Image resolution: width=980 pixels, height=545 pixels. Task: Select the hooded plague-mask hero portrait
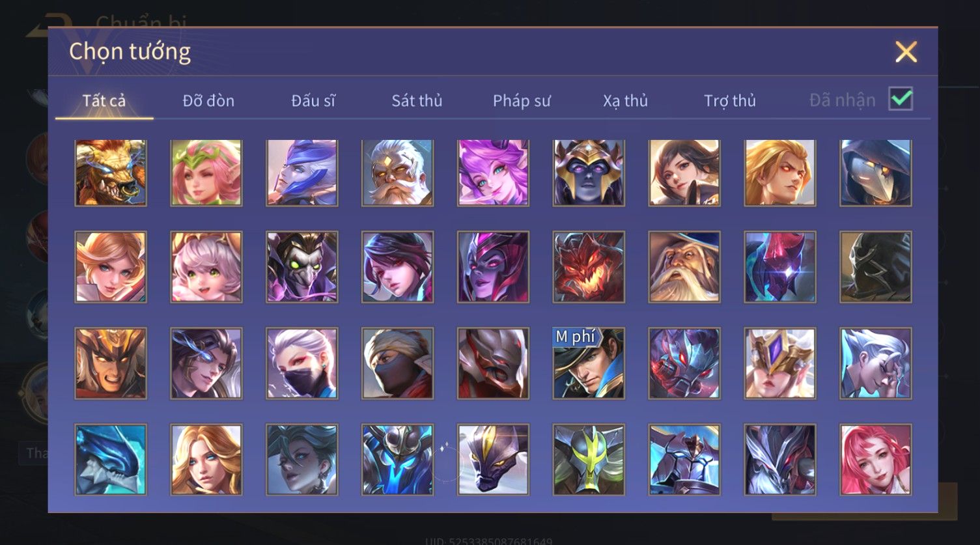coord(876,173)
